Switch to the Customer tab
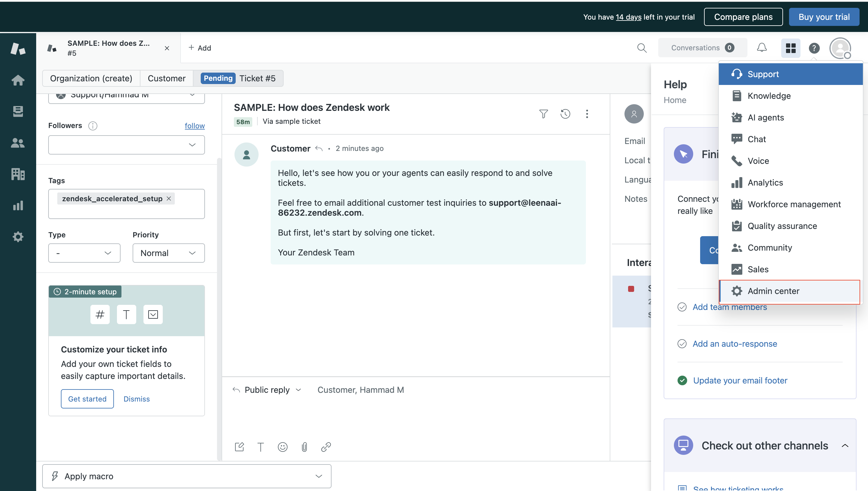The width and height of the screenshot is (868, 491). [x=166, y=78]
